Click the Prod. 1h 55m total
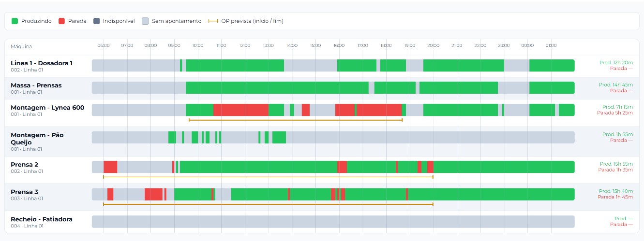The image size is (644, 241). click(x=617, y=134)
